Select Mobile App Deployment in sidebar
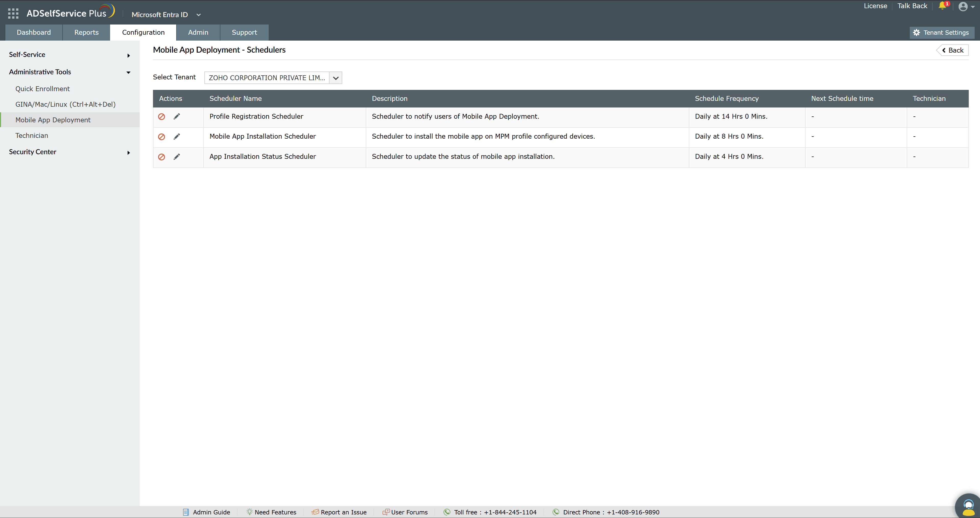This screenshot has height=518, width=980. pyautogui.click(x=70, y=120)
